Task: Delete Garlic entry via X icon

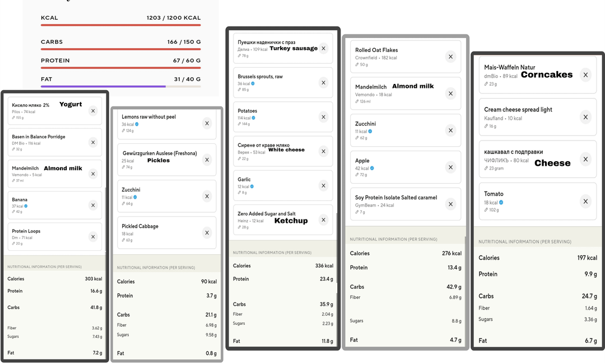Action: 323,185
